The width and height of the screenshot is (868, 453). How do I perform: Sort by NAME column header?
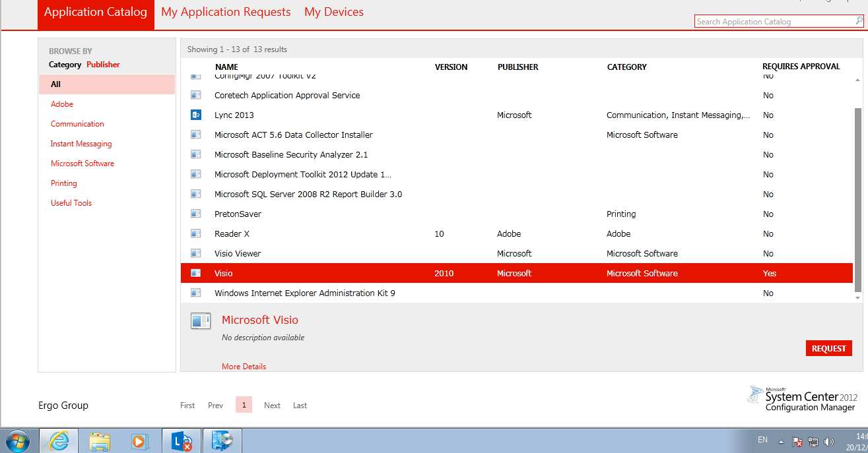click(226, 67)
